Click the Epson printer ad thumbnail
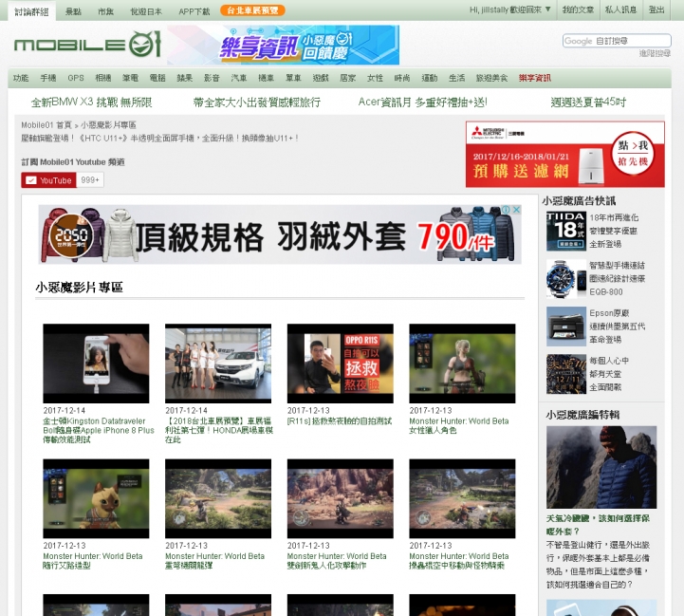Image resolution: width=684 pixels, height=616 pixels. click(565, 327)
